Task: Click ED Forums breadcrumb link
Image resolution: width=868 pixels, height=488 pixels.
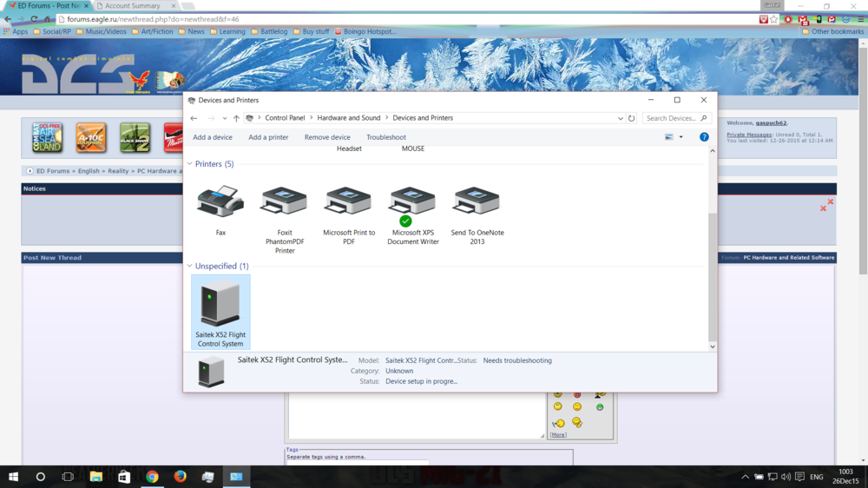Action: point(53,171)
